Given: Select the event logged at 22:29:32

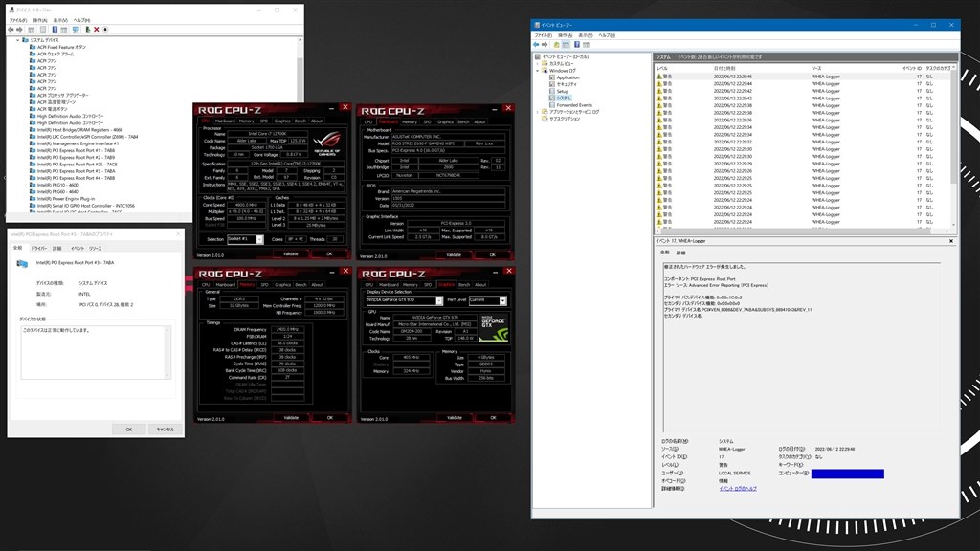Looking at the screenshot, I should 803,142.
